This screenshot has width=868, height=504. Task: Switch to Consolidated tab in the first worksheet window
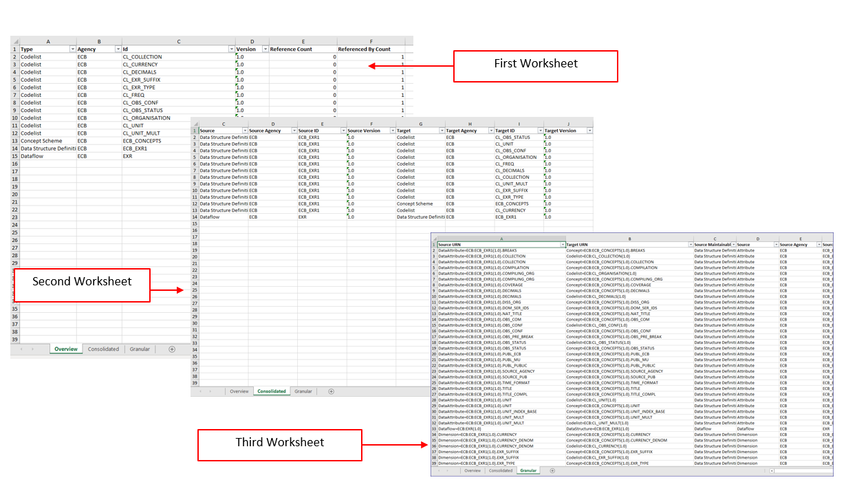click(x=103, y=349)
